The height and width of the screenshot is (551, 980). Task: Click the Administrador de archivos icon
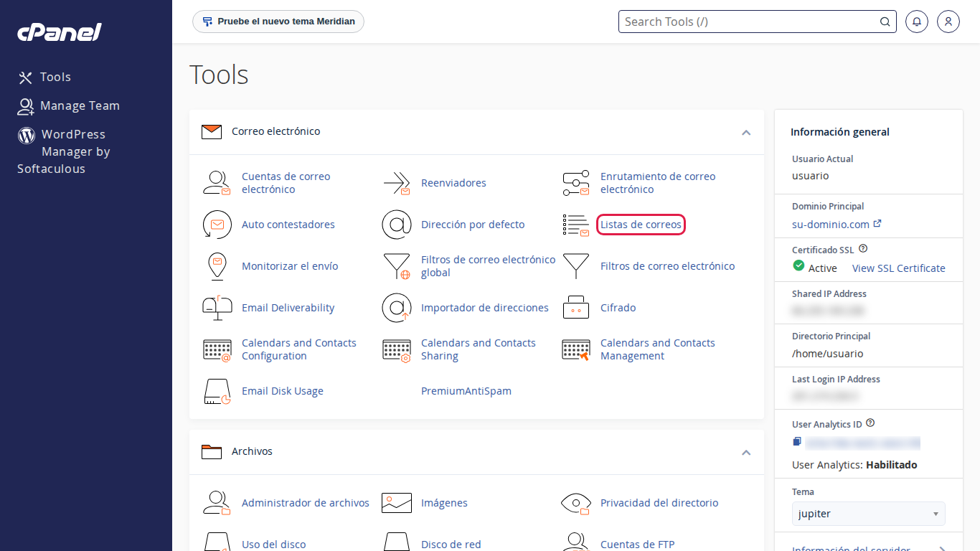point(217,503)
